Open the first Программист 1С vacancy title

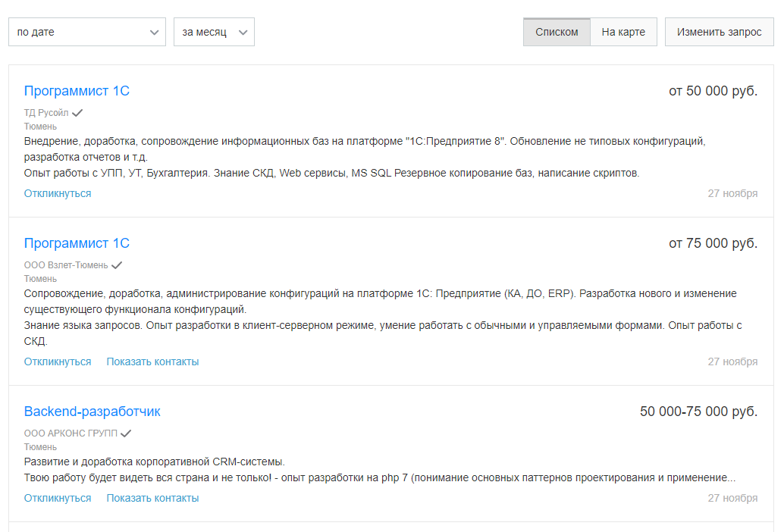click(77, 91)
